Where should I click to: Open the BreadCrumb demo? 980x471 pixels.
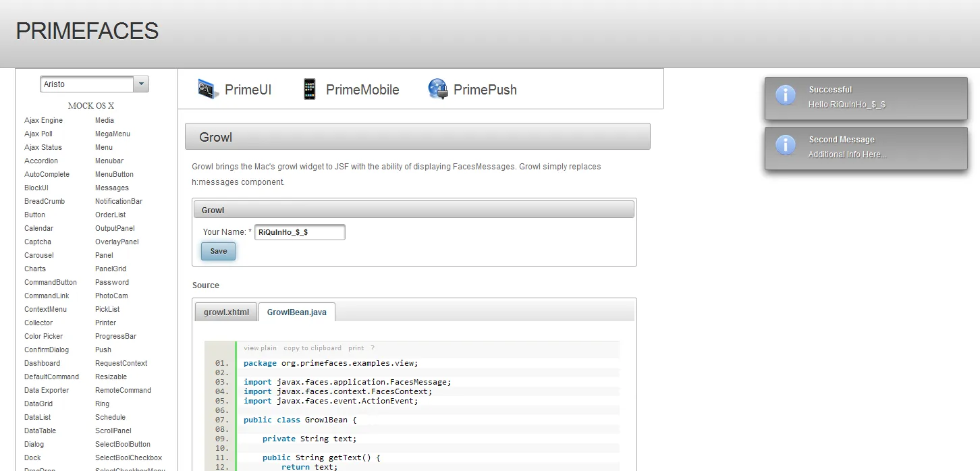pos(45,201)
